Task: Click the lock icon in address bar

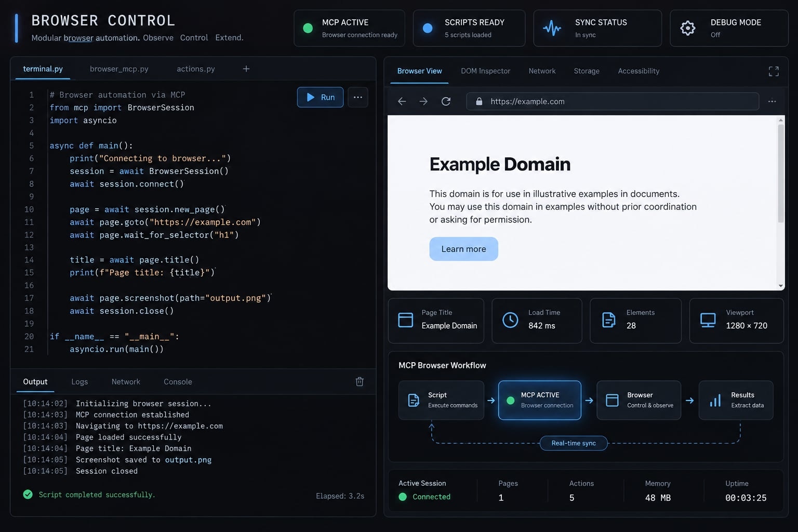Action: coord(479,101)
